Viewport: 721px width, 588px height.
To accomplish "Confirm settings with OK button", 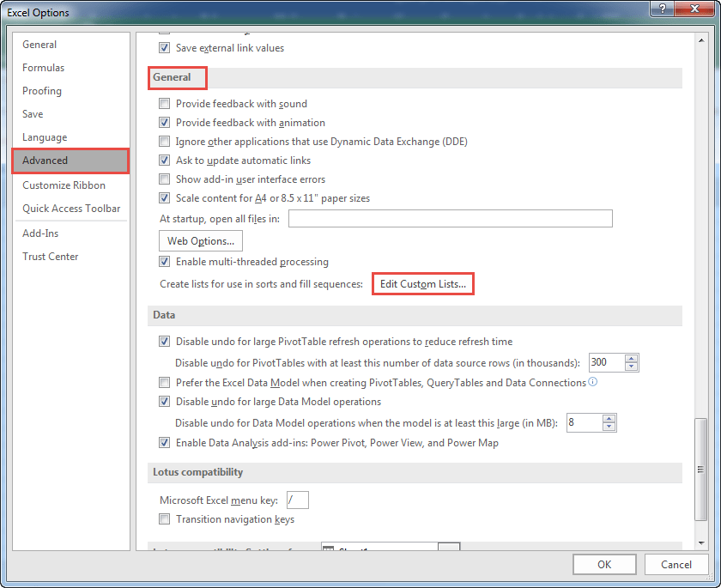I will point(604,565).
